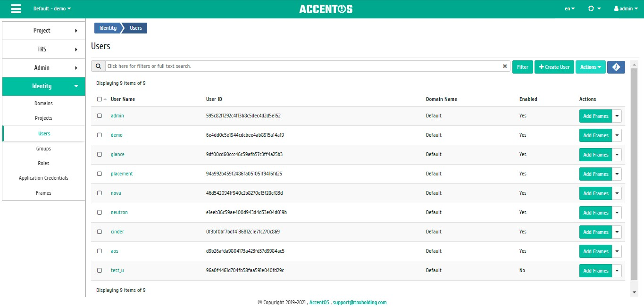
Task: Open the en language dropdown
Action: [x=570, y=9]
